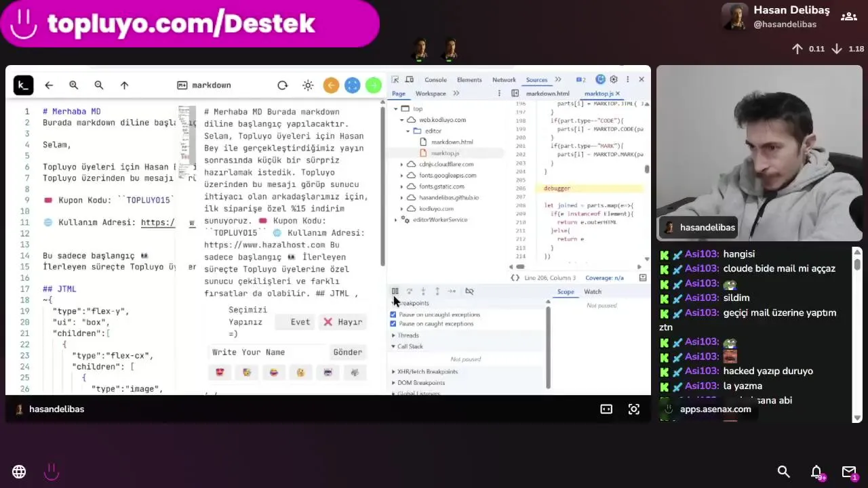This screenshot has height=488, width=868.
Task: Click the Hayır button in the preview
Action: click(x=343, y=322)
